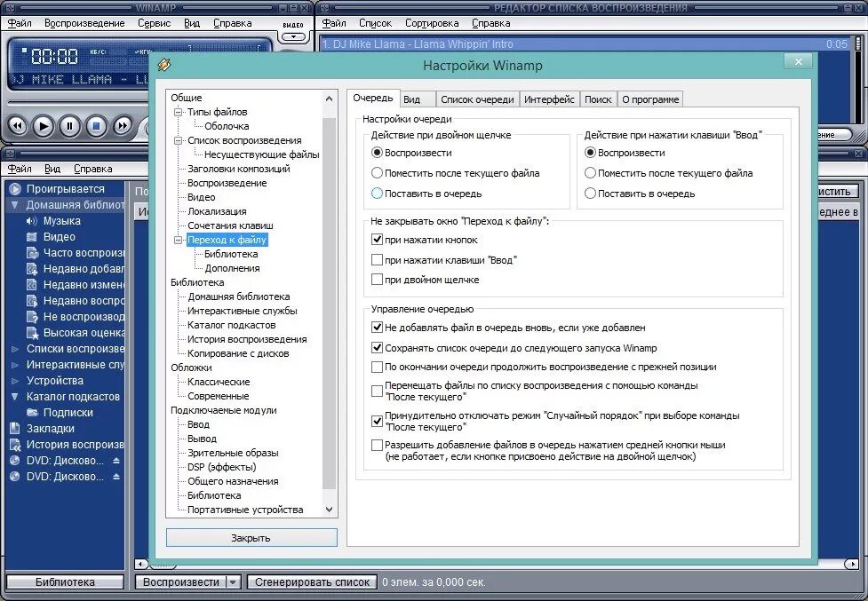Check при нажатии клавиши "Ввод" checkbox
This screenshot has height=601, width=868.
pos(377,260)
